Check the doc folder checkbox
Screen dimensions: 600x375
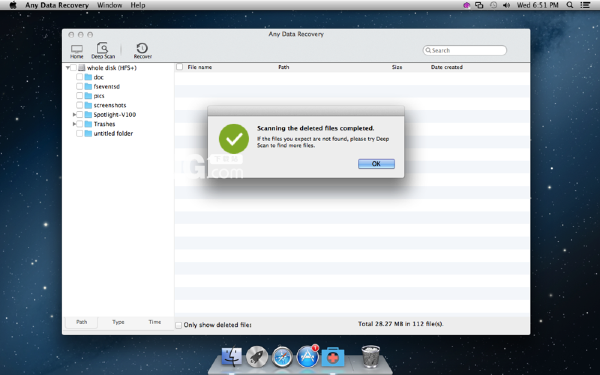(x=79, y=77)
